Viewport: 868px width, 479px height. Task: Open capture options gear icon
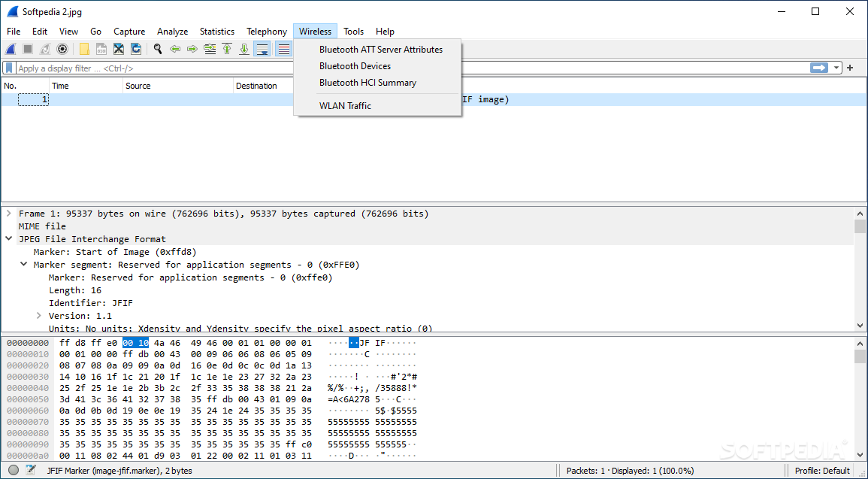[62, 50]
